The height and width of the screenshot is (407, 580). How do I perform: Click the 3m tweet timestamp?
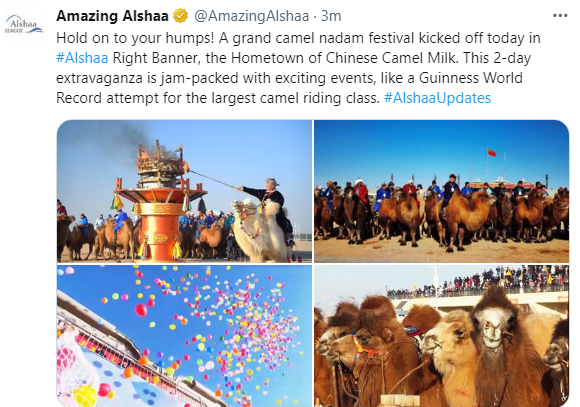pos(331,16)
